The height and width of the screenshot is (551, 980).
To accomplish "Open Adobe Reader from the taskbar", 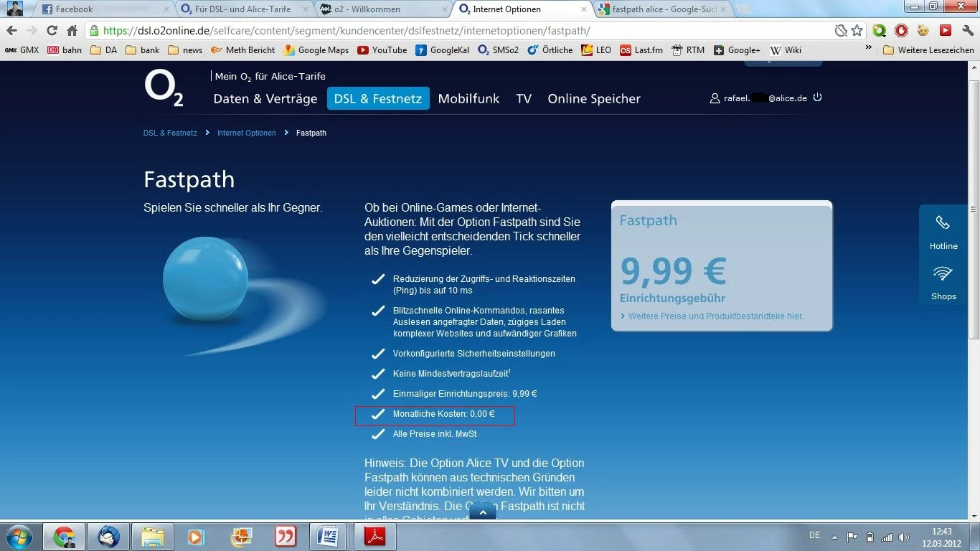I will [x=375, y=537].
